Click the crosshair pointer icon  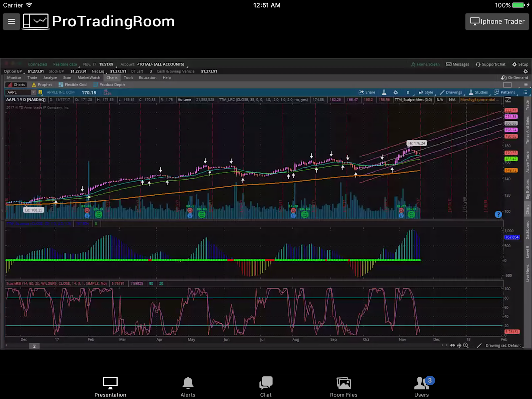tap(459, 345)
